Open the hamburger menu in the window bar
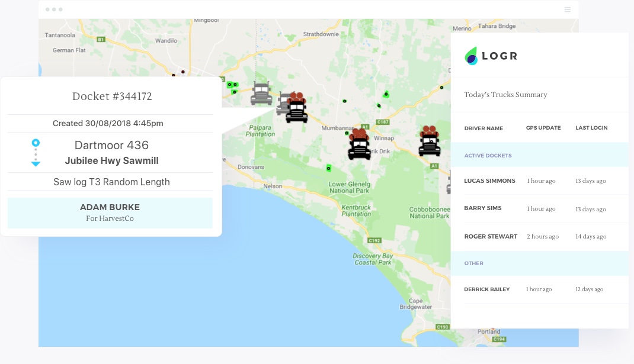Viewport: 634px width, 364px height. [567, 9]
